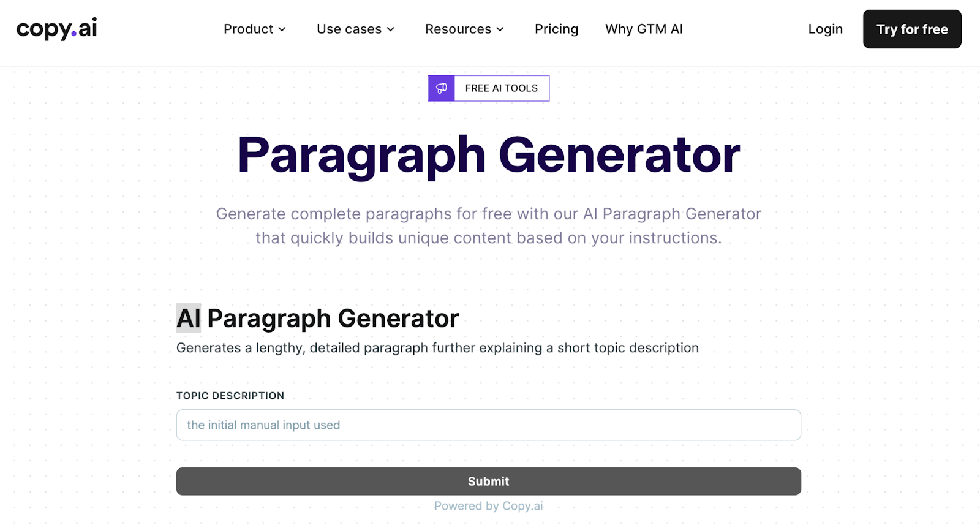Submit the paragraph generator form
The width and height of the screenshot is (980, 525).
(489, 482)
